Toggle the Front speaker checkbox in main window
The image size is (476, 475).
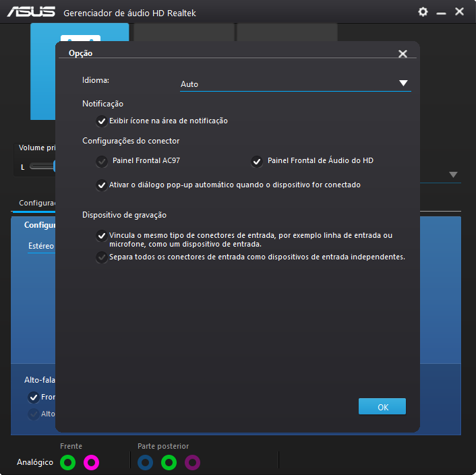(34, 398)
